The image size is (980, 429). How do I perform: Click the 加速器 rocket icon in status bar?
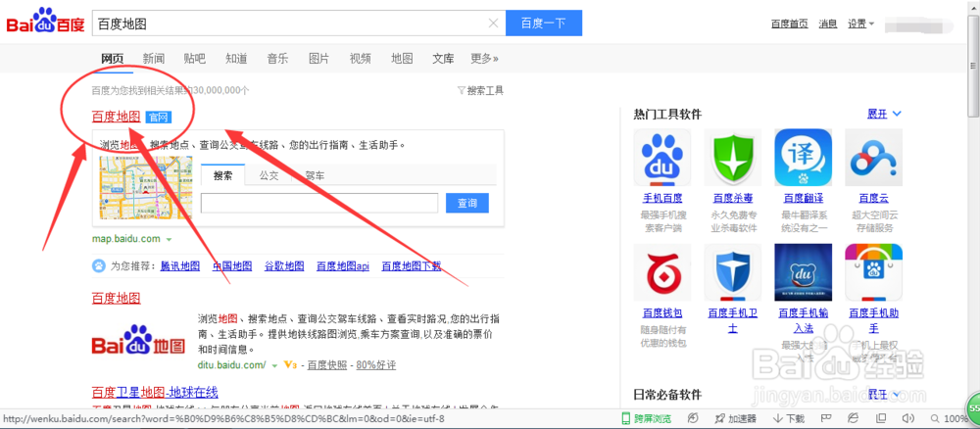[x=719, y=418]
